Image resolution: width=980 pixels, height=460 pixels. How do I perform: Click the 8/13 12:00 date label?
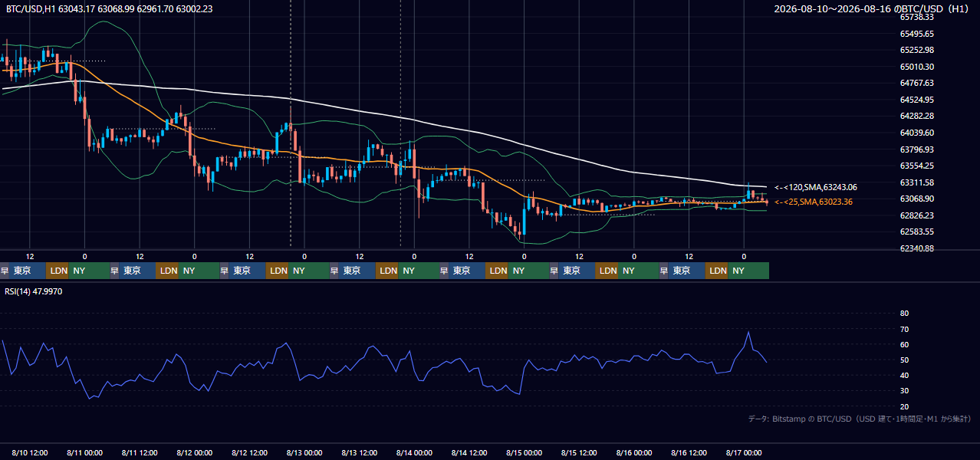pyautogui.click(x=360, y=452)
